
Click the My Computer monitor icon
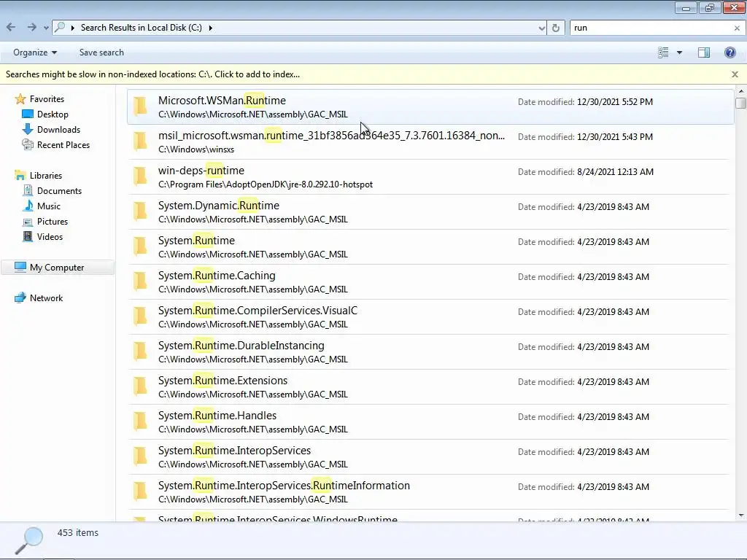[x=20, y=267]
